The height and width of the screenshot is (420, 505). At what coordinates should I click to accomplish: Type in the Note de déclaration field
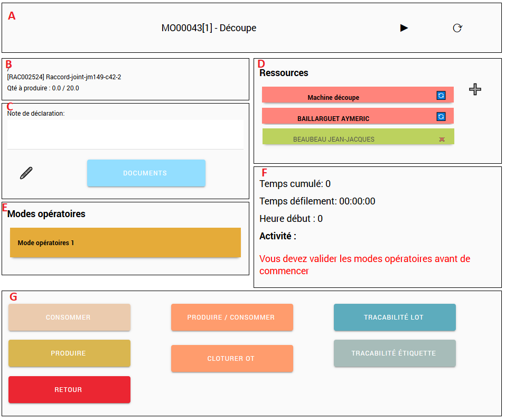(x=125, y=134)
